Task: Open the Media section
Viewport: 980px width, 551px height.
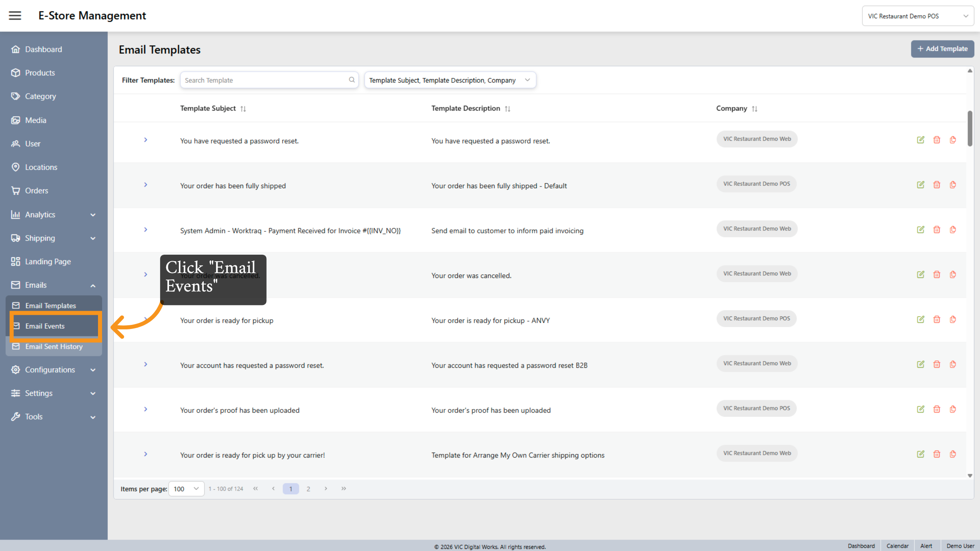Action: 36,120
